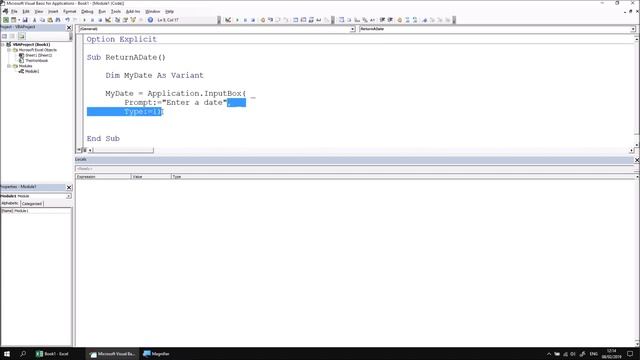Click the Uncomment Block icon
Viewport: 640px width, 360px height.
tap(415, 20)
